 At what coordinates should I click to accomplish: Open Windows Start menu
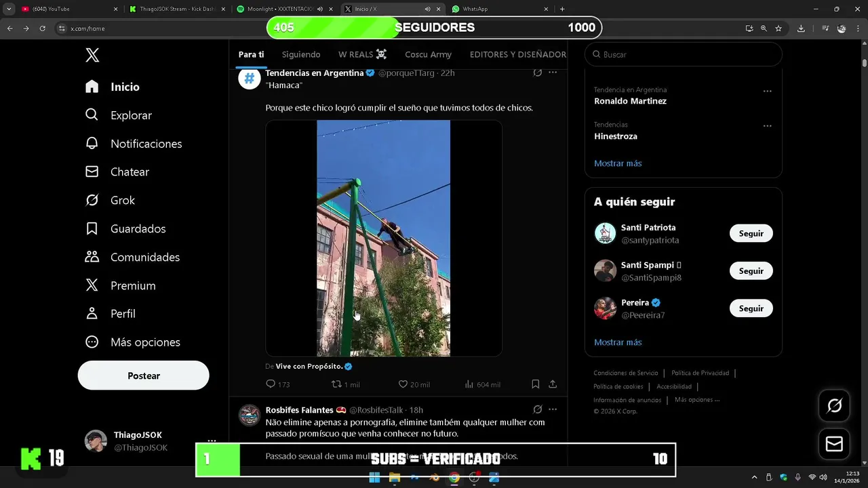click(x=374, y=478)
